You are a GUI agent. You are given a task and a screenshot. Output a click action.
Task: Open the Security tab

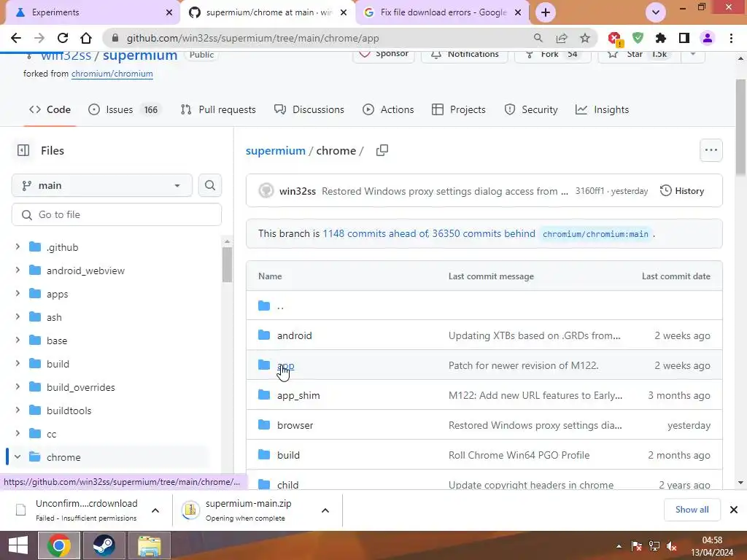[531, 109]
